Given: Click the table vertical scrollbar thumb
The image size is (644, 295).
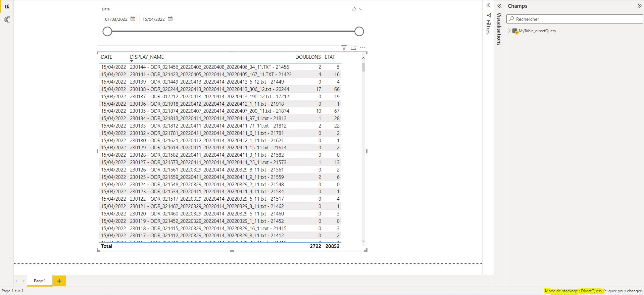Looking at the screenshot, I should click(363, 67).
